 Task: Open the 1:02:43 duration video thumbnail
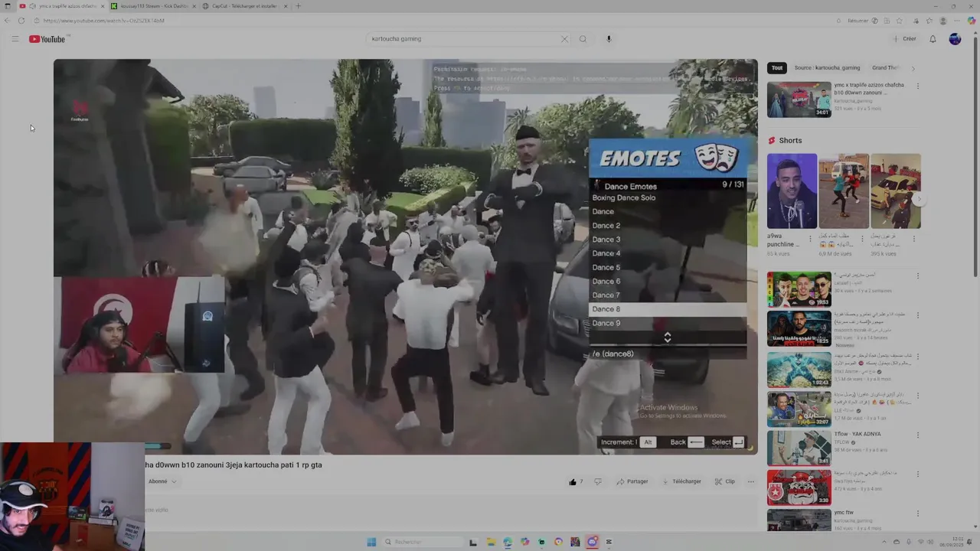[799, 369]
